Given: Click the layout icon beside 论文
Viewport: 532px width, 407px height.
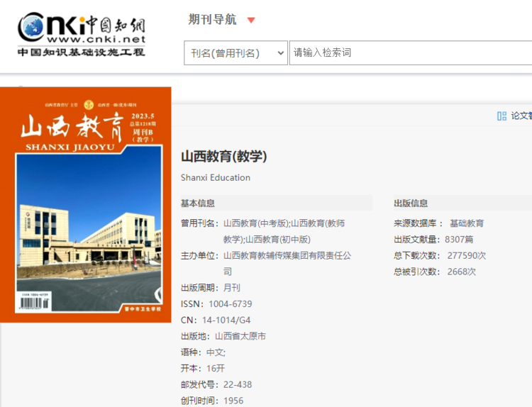Looking at the screenshot, I should tap(501, 116).
